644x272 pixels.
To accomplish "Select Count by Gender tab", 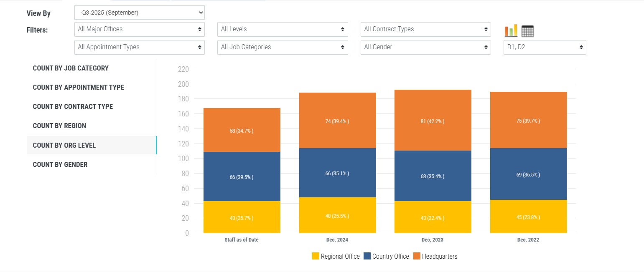I will pyautogui.click(x=60, y=164).
